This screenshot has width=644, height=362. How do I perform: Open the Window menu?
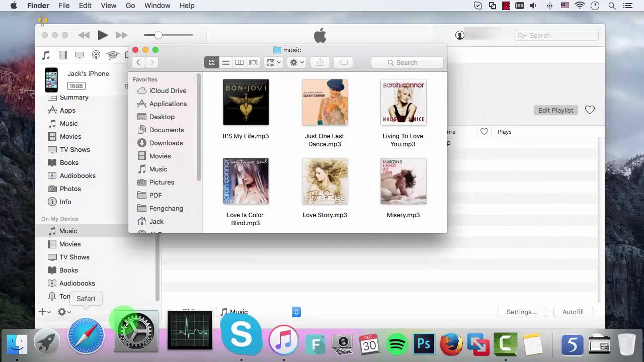(x=157, y=6)
